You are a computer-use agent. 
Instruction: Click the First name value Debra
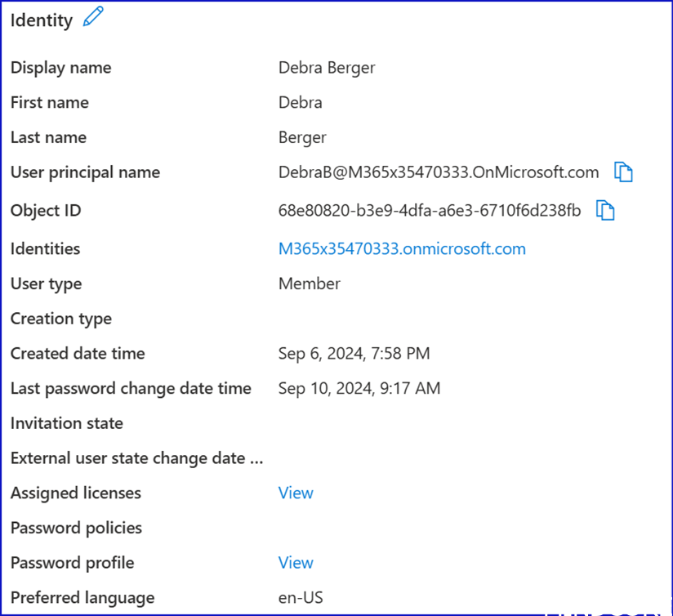(x=300, y=103)
